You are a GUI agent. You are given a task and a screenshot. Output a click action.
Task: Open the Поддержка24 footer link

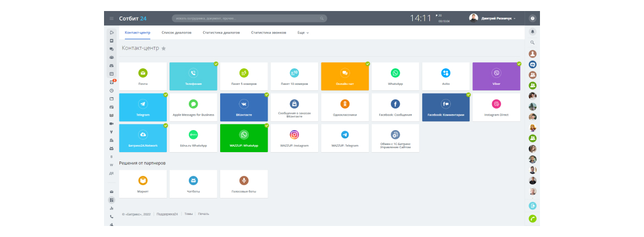click(x=167, y=214)
